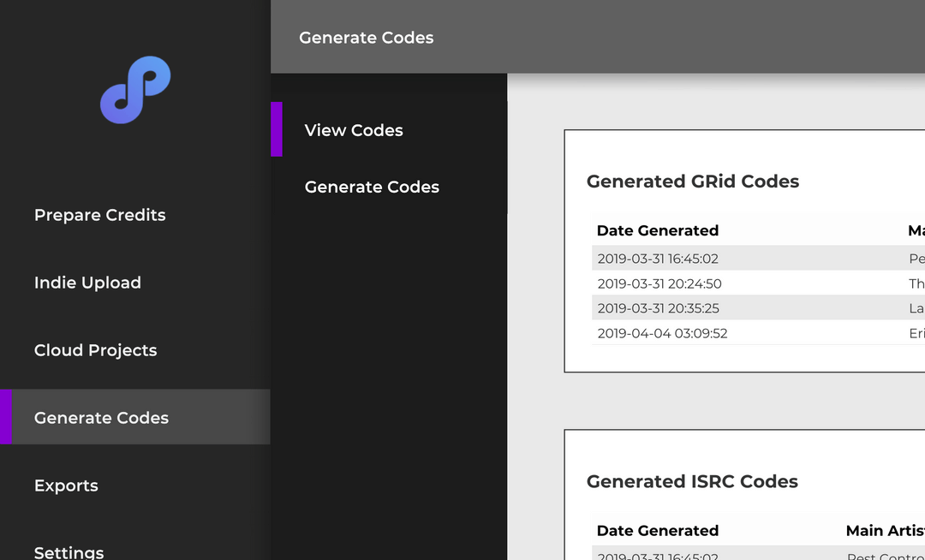The width and height of the screenshot is (925, 560).
Task: Click the blue infinity logo icon
Action: 135,89
